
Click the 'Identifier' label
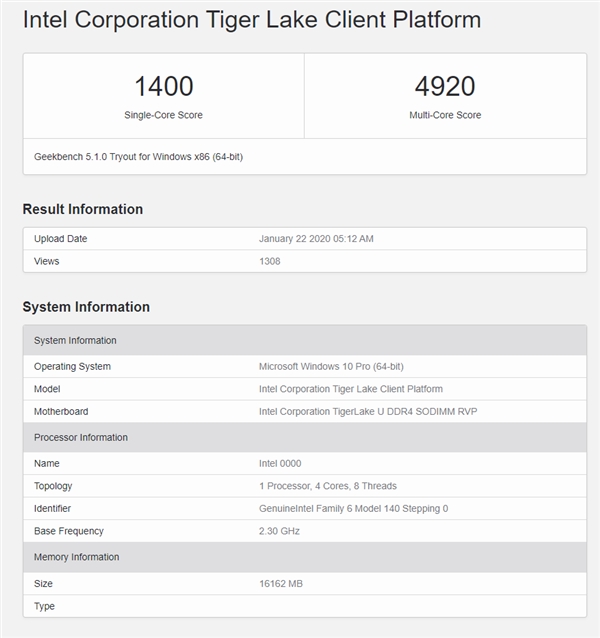(52, 509)
